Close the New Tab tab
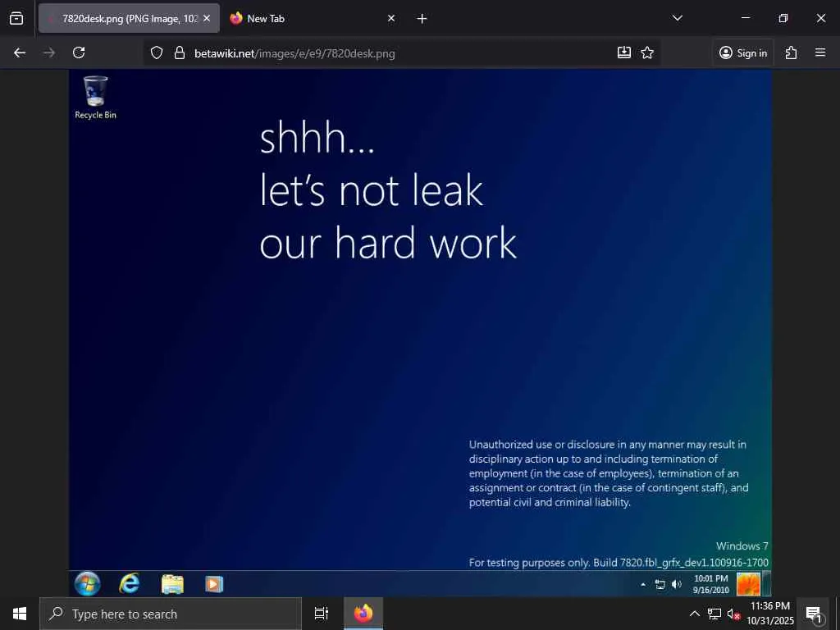The image size is (840, 630). (x=391, y=18)
